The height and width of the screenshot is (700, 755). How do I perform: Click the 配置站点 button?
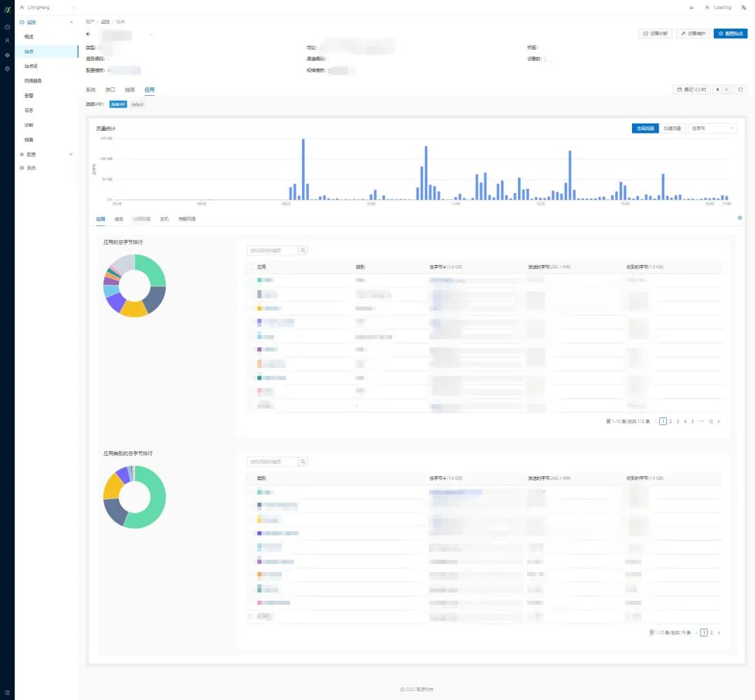point(730,34)
